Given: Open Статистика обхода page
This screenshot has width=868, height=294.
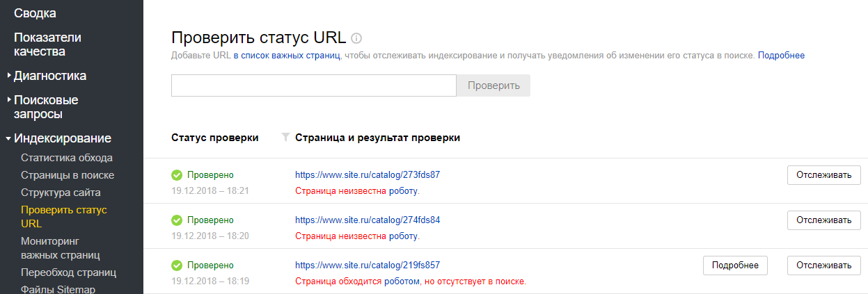Looking at the screenshot, I should pos(67,158).
